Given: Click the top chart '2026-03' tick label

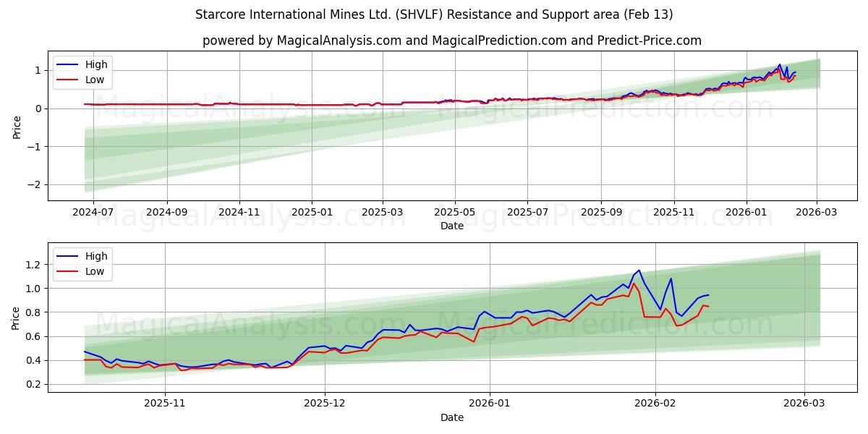Looking at the screenshot, I should (x=816, y=212).
